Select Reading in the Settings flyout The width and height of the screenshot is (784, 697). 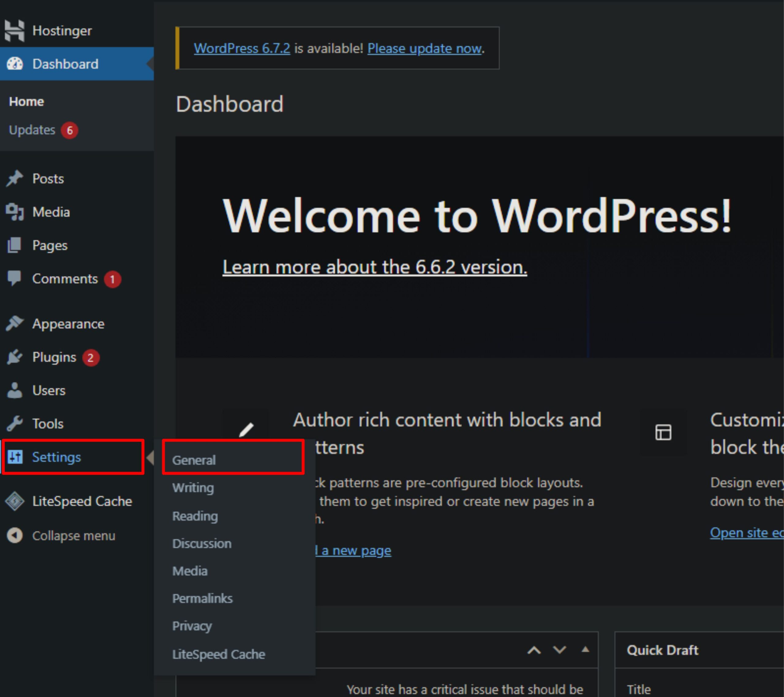[x=234, y=516]
